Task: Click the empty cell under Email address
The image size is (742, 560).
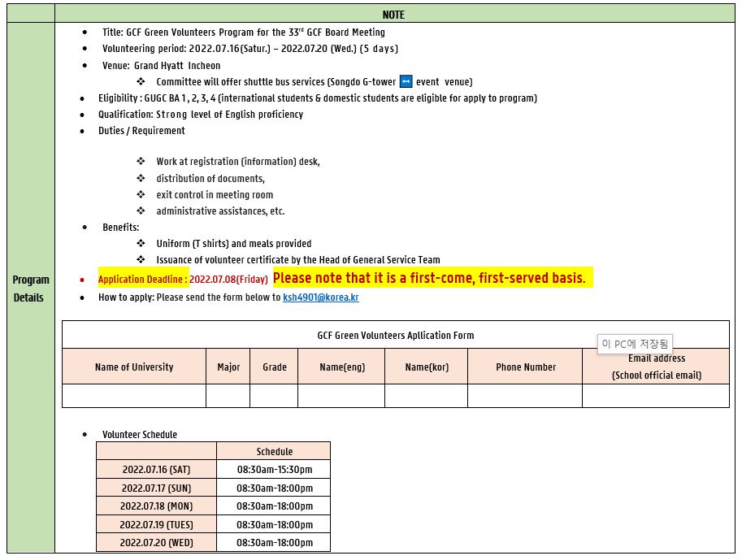Action: (x=656, y=396)
